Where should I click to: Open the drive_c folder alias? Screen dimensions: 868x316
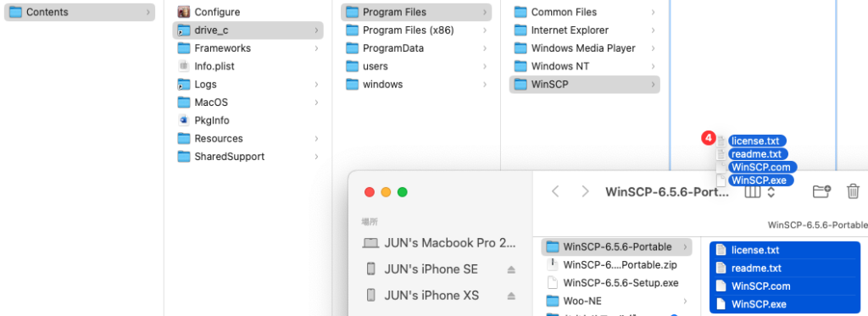248,30
